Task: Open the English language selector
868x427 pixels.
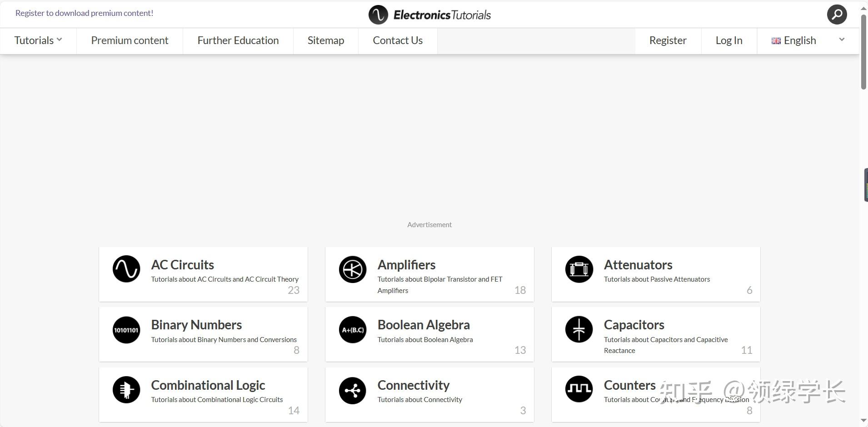Action: (799, 40)
